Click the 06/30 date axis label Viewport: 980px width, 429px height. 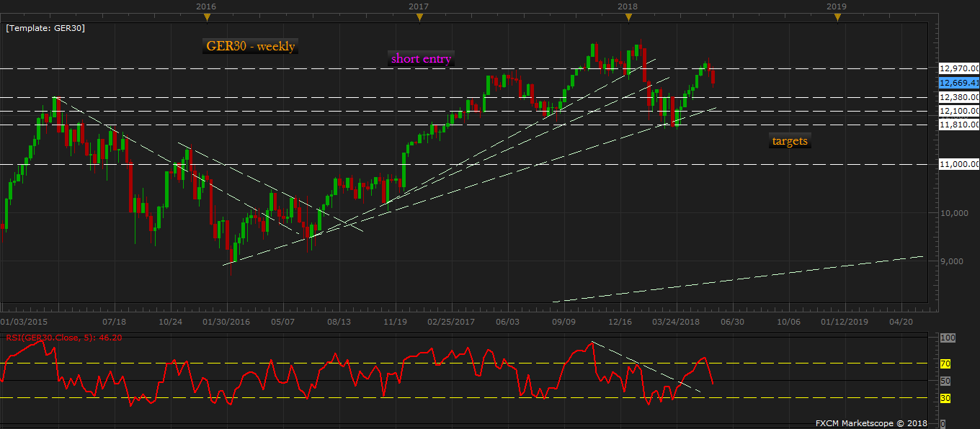732,322
